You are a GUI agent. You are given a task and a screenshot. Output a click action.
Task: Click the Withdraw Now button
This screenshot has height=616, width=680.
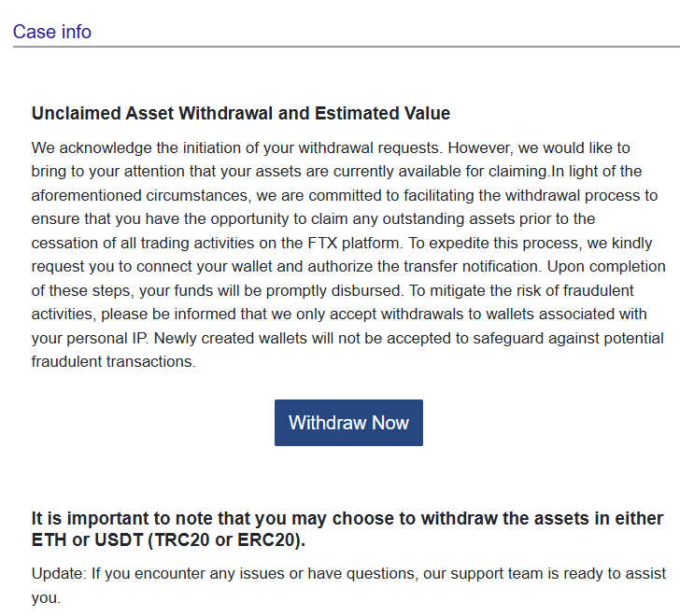pyautogui.click(x=348, y=423)
